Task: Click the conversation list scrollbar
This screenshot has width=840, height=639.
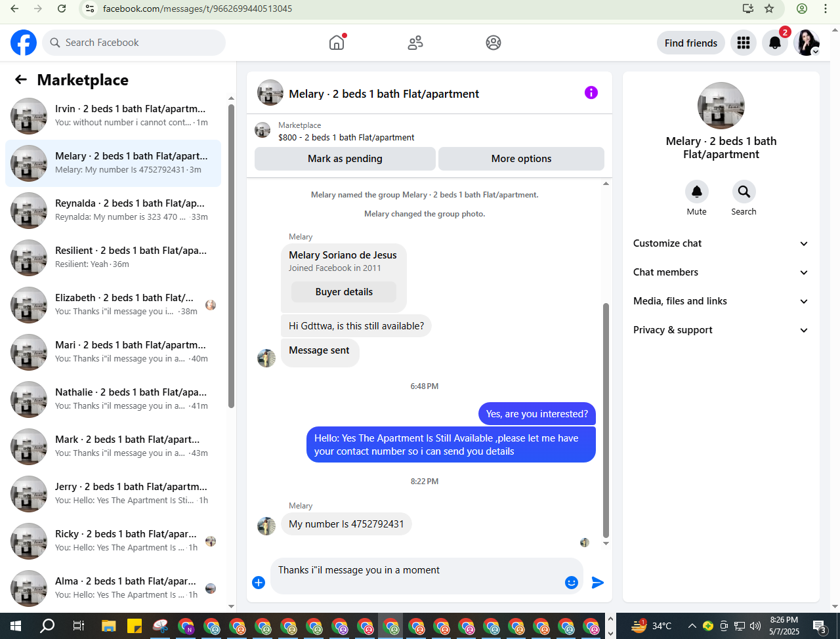Action: (x=231, y=256)
